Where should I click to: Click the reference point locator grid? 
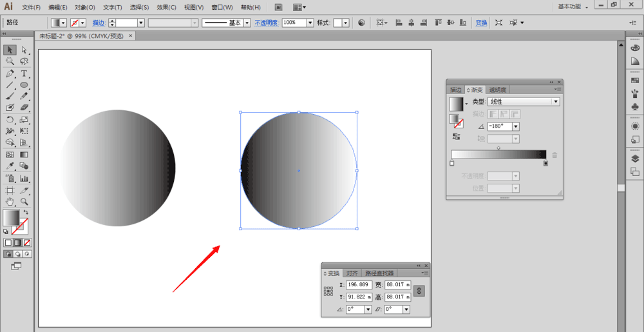(328, 291)
